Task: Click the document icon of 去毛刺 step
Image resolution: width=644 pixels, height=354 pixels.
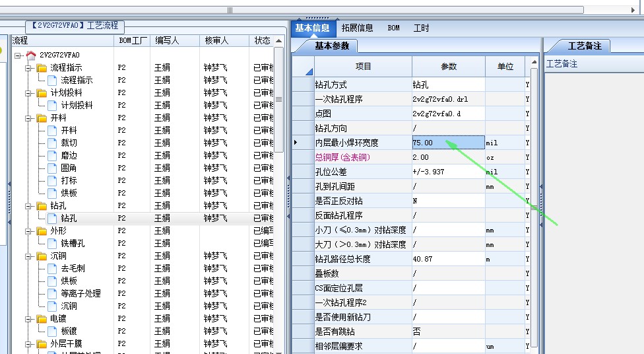Action: coord(52,269)
